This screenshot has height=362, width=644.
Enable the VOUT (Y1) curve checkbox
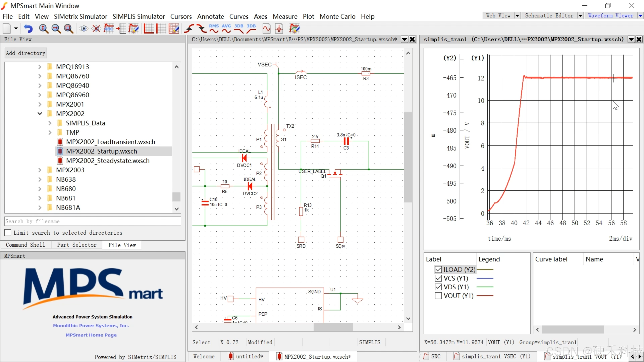point(438,295)
